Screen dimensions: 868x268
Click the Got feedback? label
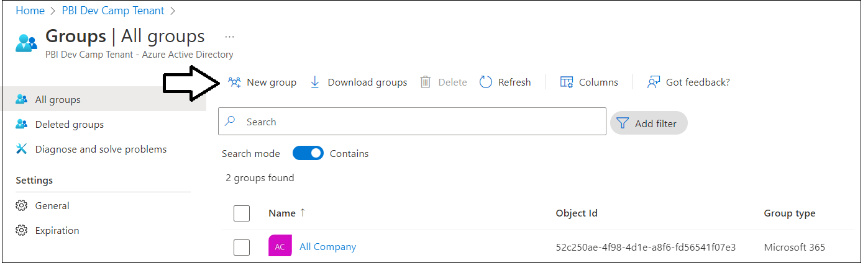[x=698, y=82]
